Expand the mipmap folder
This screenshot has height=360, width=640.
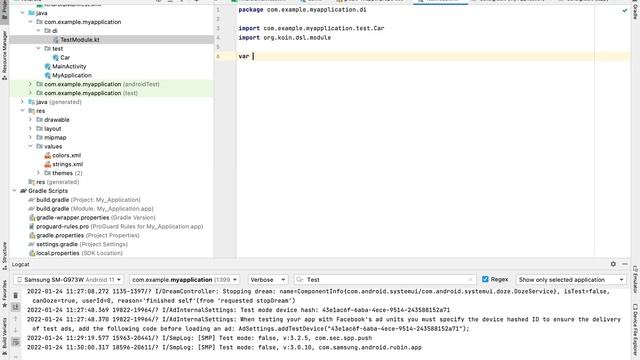click(30, 138)
